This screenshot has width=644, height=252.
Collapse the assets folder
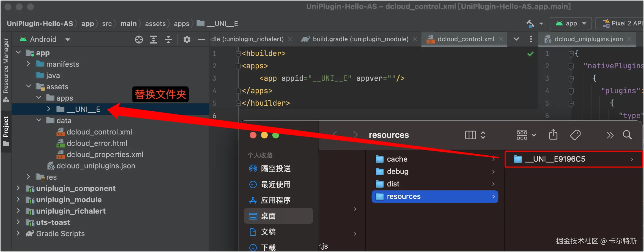pos(29,86)
